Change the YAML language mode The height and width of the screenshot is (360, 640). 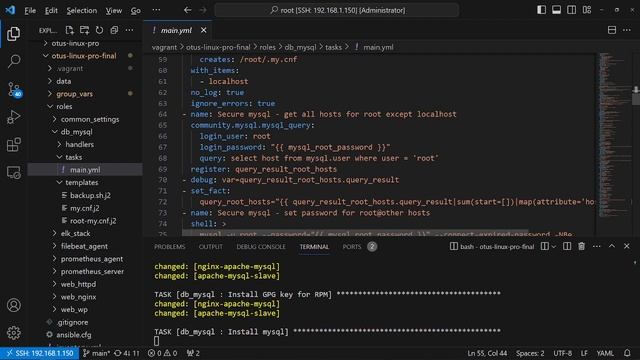[x=605, y=353]
